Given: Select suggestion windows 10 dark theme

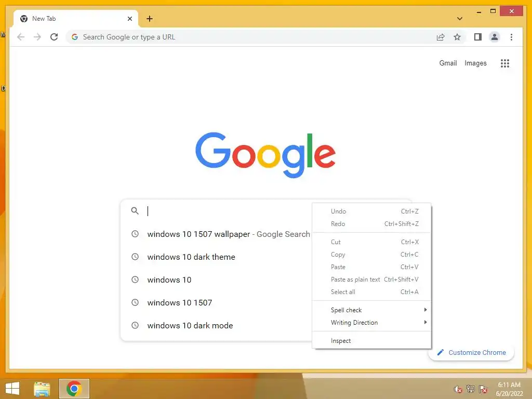Looking at the screenshot, I should coord(216,257).
